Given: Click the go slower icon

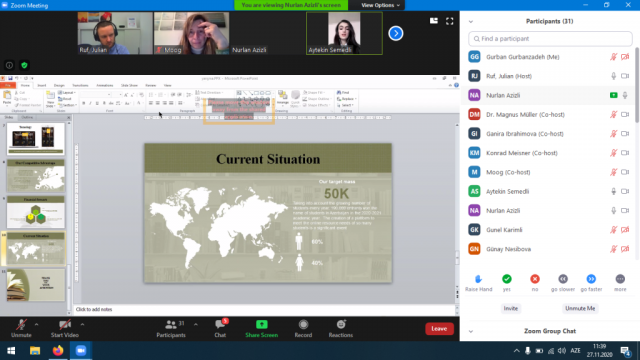Looking at the screenshot, I should (x=563, y=279).
